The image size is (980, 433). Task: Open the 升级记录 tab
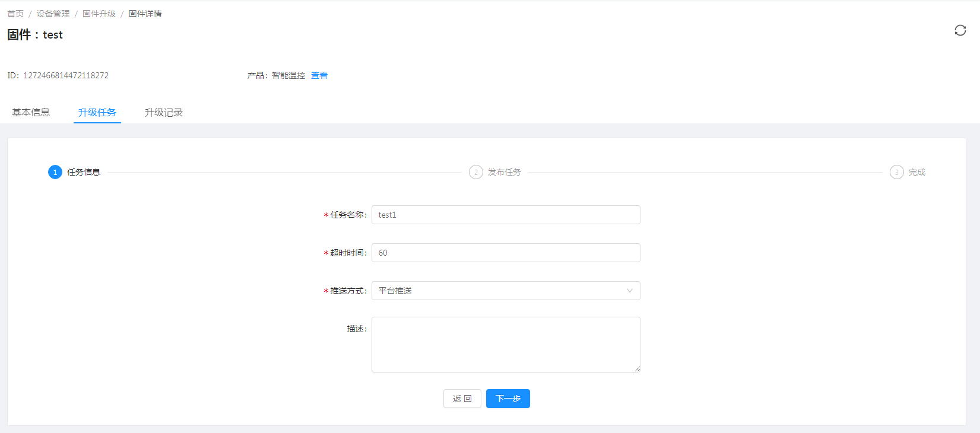point(164,113)
